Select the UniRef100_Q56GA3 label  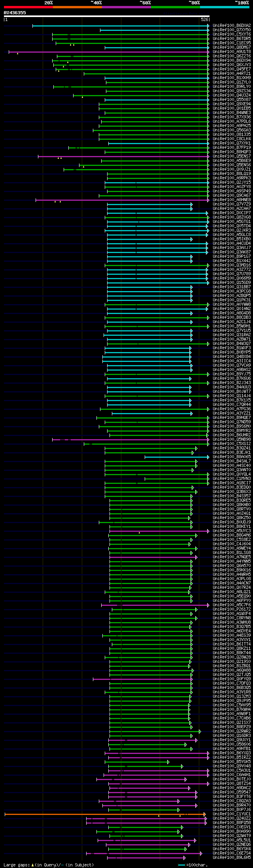click(232, 130)
